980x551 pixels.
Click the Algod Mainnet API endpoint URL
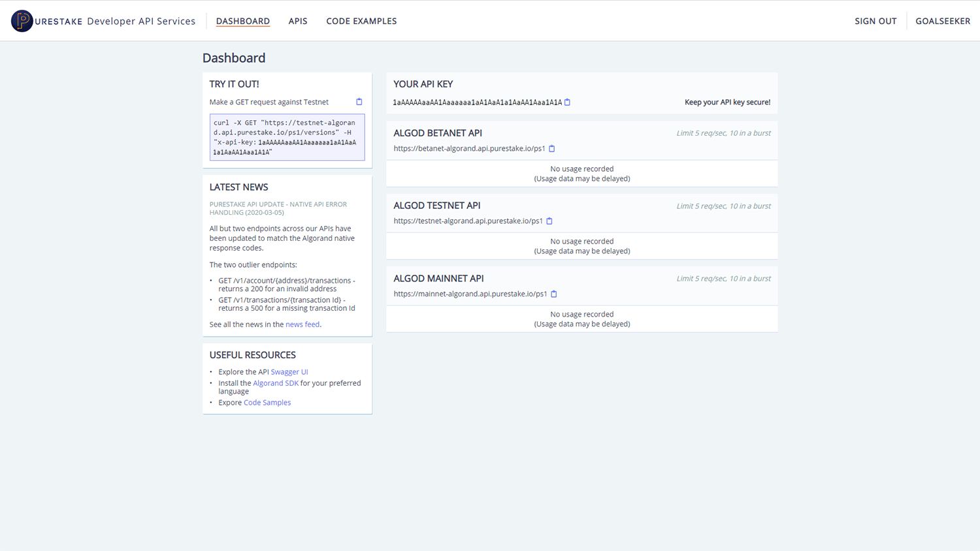point(470,294)
